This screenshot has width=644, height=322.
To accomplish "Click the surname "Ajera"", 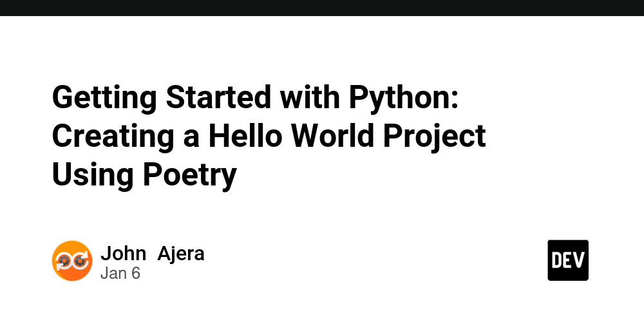I will [x=182, y=253].
